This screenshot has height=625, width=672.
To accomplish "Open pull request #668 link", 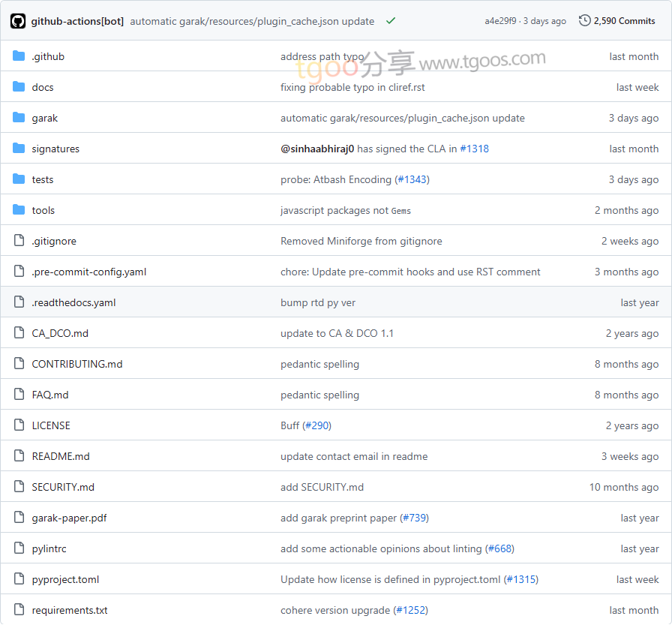I will [x=499, y=549].
